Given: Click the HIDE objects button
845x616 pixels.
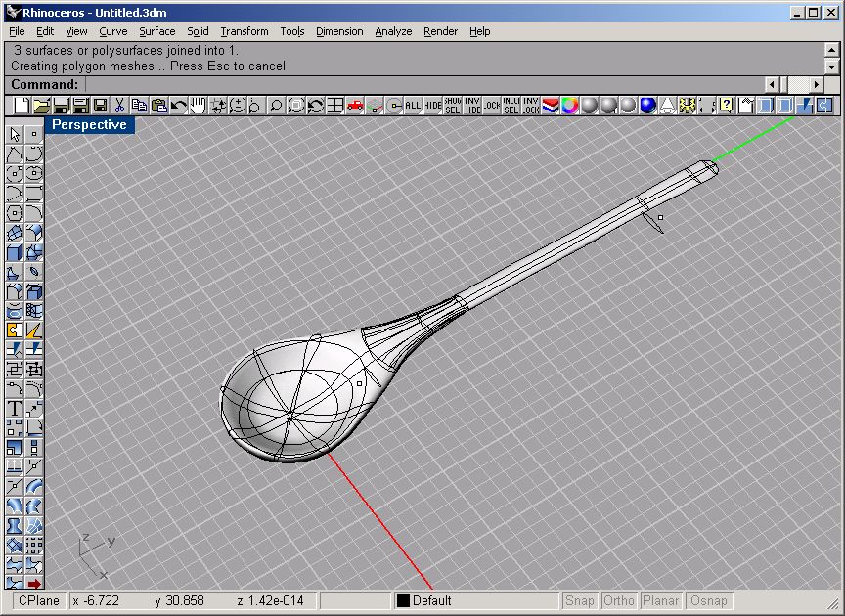Looking at the screenshot, I should (x=432, y=105).
